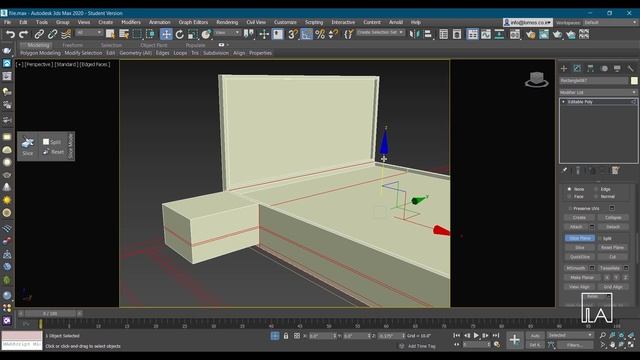640x360 pixels.
Task: Open the Curve Editor icon
Action: (x=486, y=34)
